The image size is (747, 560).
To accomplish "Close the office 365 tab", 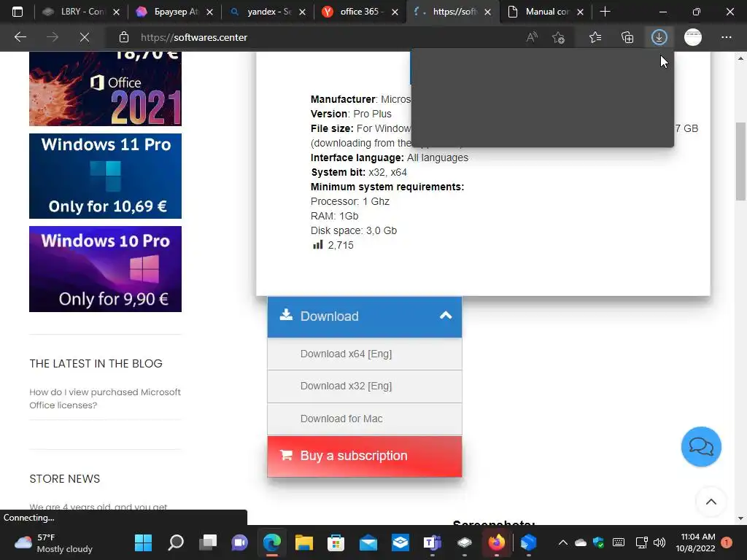I will (395, 12).
